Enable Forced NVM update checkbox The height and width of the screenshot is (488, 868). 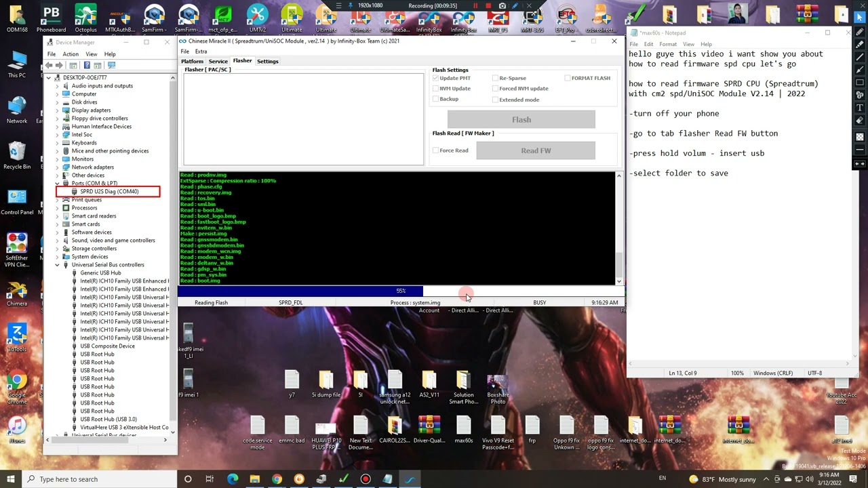tap(495, 88)
